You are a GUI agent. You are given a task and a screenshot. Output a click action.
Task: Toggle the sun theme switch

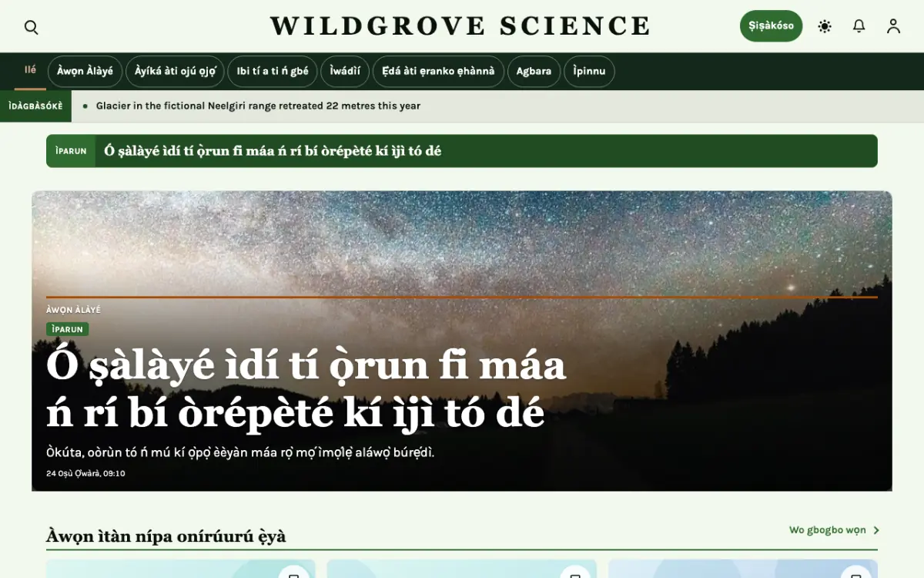point(825,26)
